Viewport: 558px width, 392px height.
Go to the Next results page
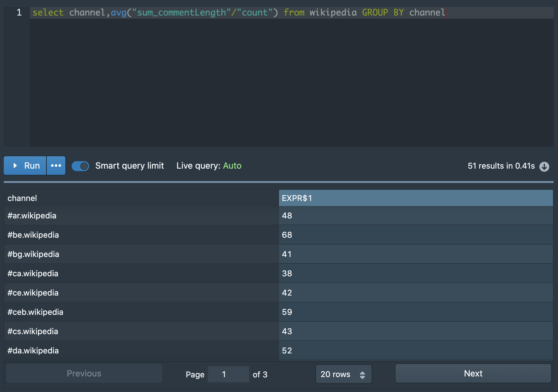coord(473,373)
